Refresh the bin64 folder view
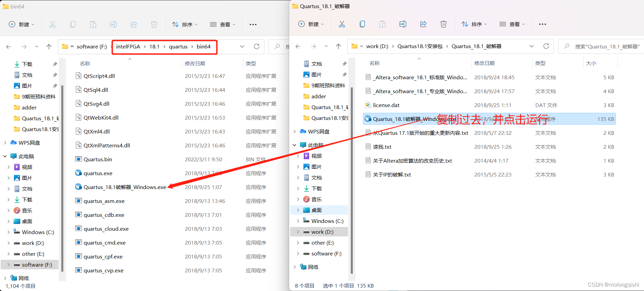Viewport: 644px width, 291px height. [257, 46]
